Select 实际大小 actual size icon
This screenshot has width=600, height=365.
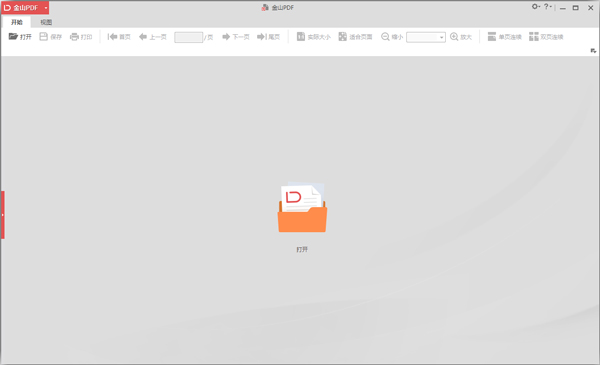301,37
